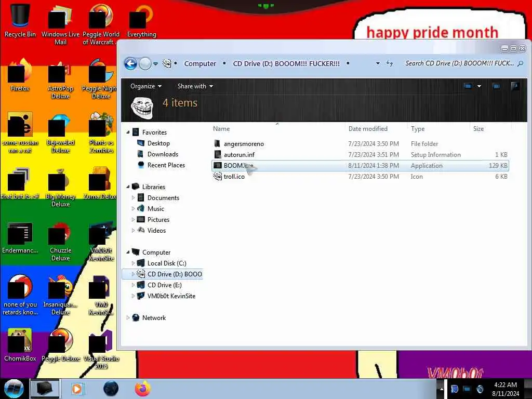The height and width of the screenshot is (399, 532).
Task: Select the angersmoreno folder
Action: point(244,144)
